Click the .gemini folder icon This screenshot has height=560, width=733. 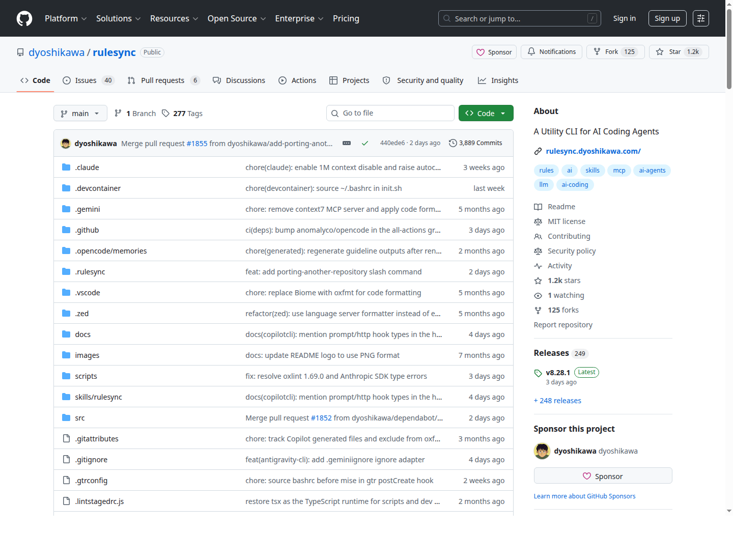pos(66,209)
